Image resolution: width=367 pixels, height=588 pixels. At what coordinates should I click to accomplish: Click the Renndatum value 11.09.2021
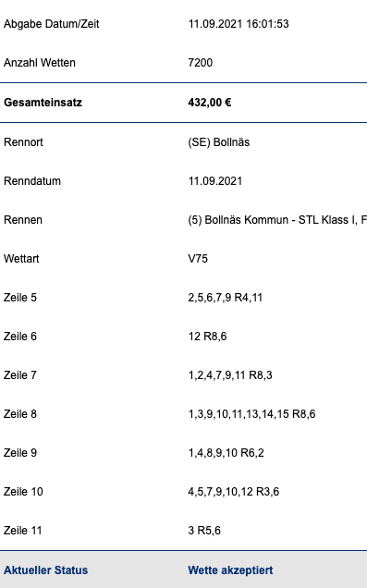(215, 181)
